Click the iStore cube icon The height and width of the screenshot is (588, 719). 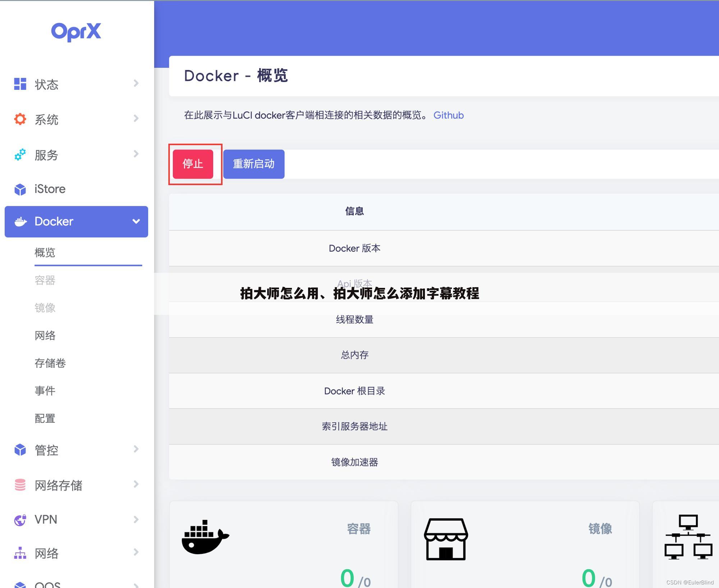(20, 189)
